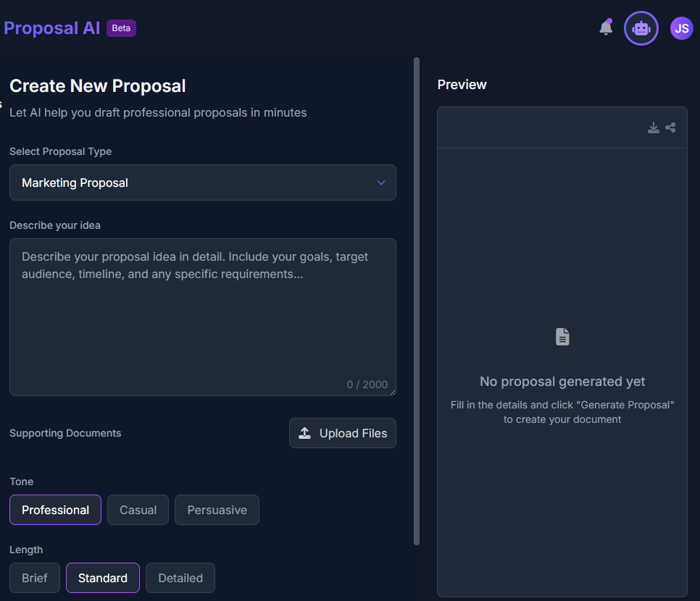Viewport: 700px width, 601px height.
Task: Select Standard length option
Action: pyautogui.click(x=103, y=578)
